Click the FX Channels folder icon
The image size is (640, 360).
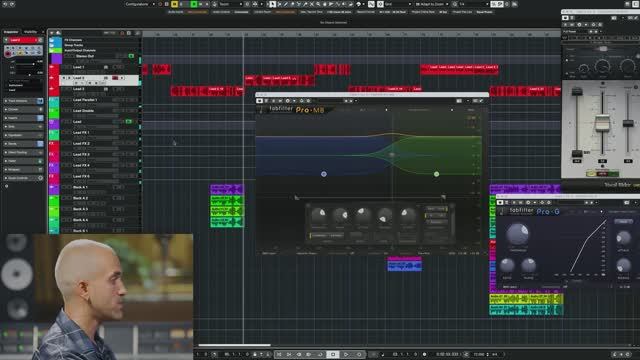[x=52, y=40]
